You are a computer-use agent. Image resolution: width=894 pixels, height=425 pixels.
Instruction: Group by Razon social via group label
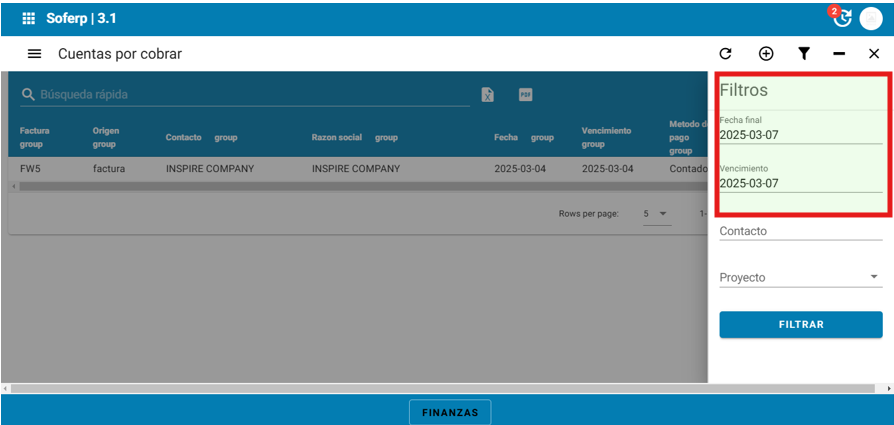[x=387, y=137]
